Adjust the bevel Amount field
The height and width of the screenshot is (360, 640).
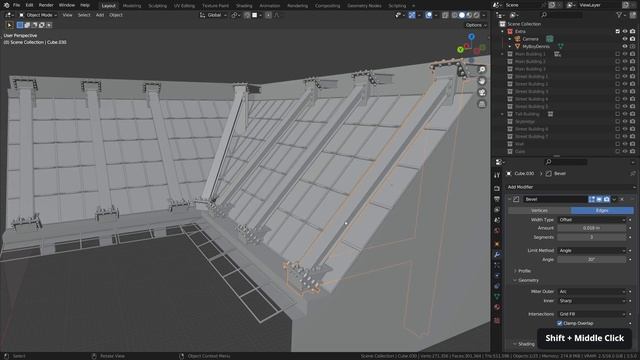point(591,228)
